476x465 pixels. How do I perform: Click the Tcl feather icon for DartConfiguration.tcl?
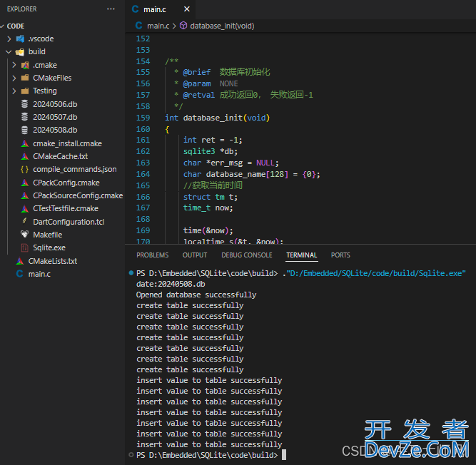24,221
